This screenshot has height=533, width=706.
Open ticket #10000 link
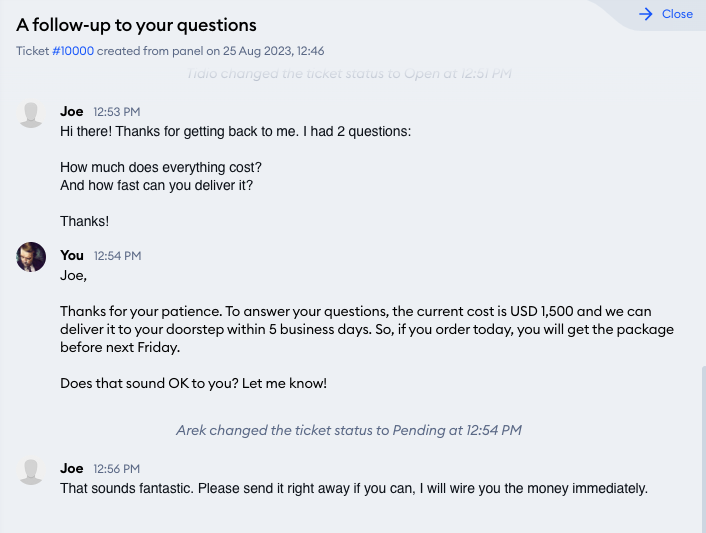tap(73, 51)
